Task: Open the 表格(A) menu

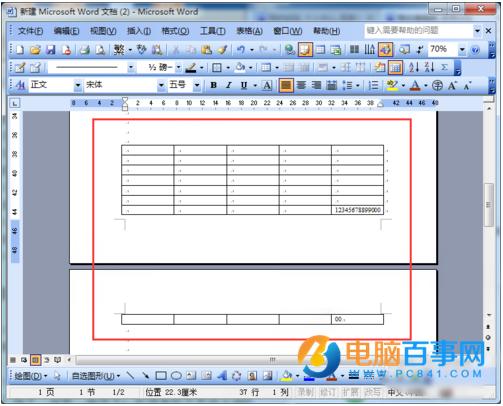Action: 249,31
